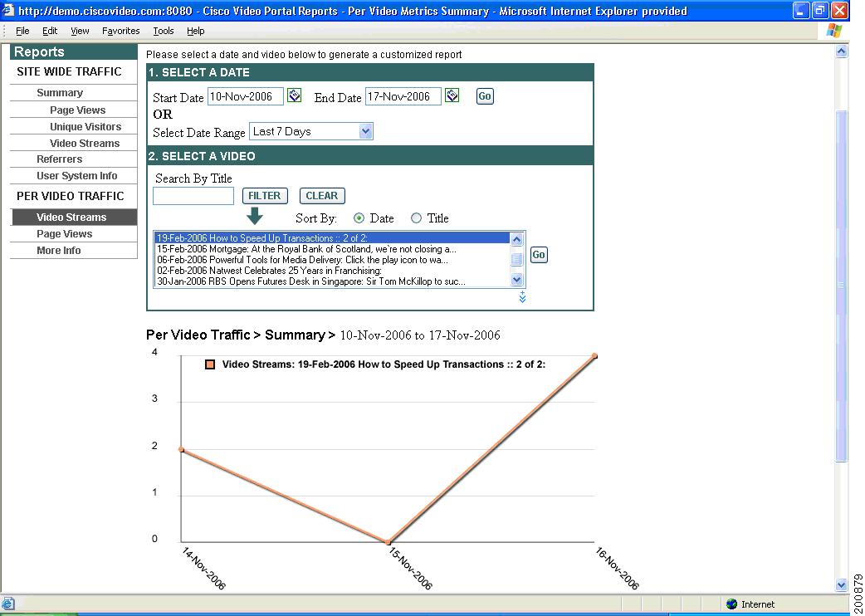The image size is (865, 616).
Task: Open the Select Date Range dropdown
Action: pyautogui.click(x=365, y=130)
